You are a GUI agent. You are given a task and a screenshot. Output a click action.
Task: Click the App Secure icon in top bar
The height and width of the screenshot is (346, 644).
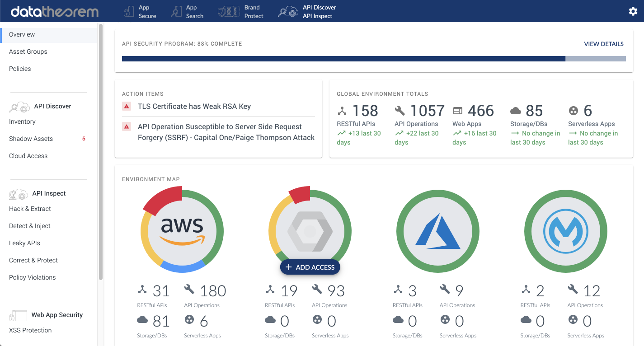pos(128,12)
